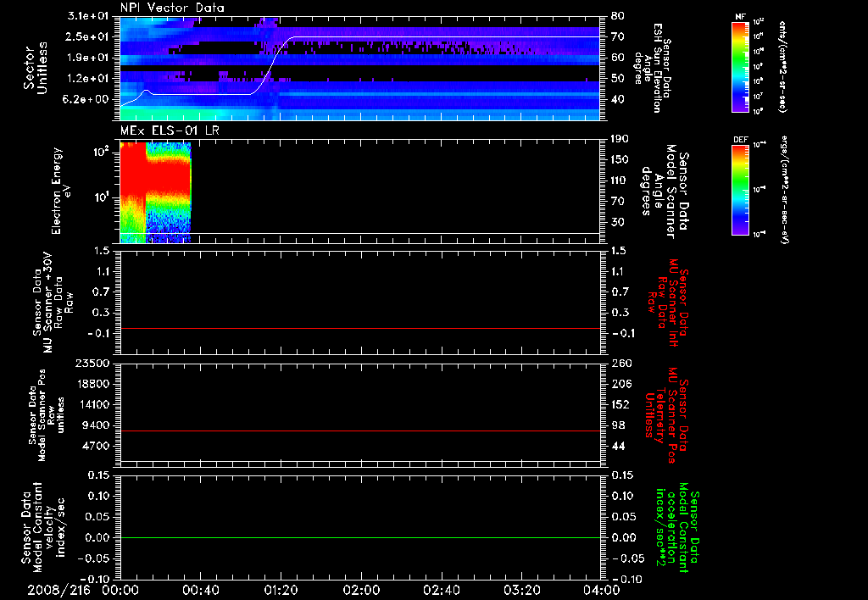The width and height of the screenshot is (868, 600).
Task: Click the green line in velocity panel
Action: tap(359, 537)
